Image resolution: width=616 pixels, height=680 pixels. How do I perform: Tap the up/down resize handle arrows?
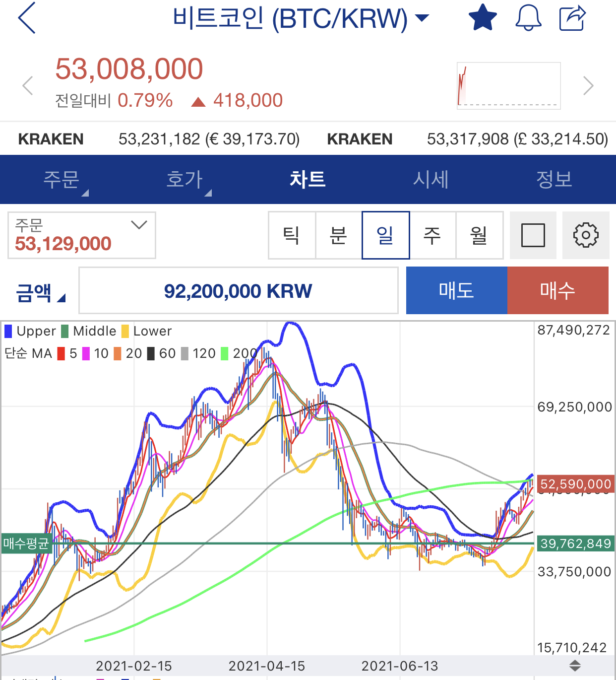tap(575, 666)
